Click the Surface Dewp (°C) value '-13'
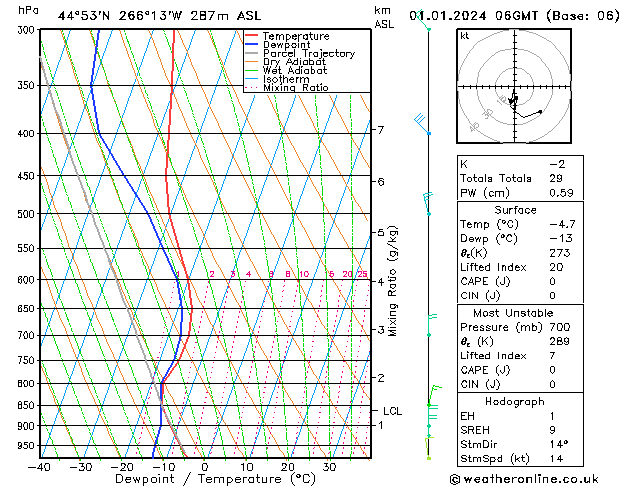This screenshot has height=486, width=629. pyautogui.click(x=561, y=238)
